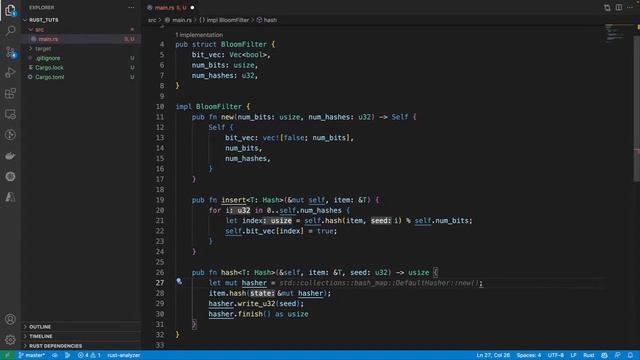Click Spaces: 4 indentation setting
Viewport: 640px width, 360px height.
point(529,355)
